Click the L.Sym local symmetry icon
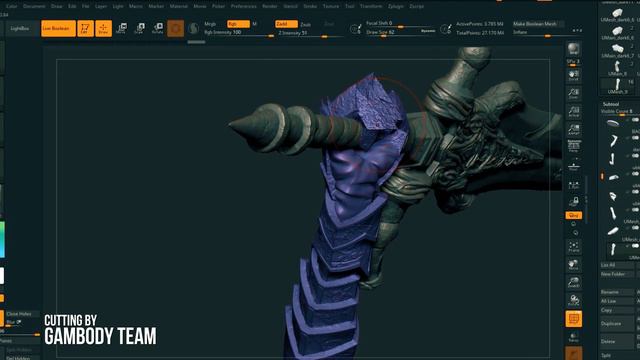640x360 pixels. click(573, 185)
